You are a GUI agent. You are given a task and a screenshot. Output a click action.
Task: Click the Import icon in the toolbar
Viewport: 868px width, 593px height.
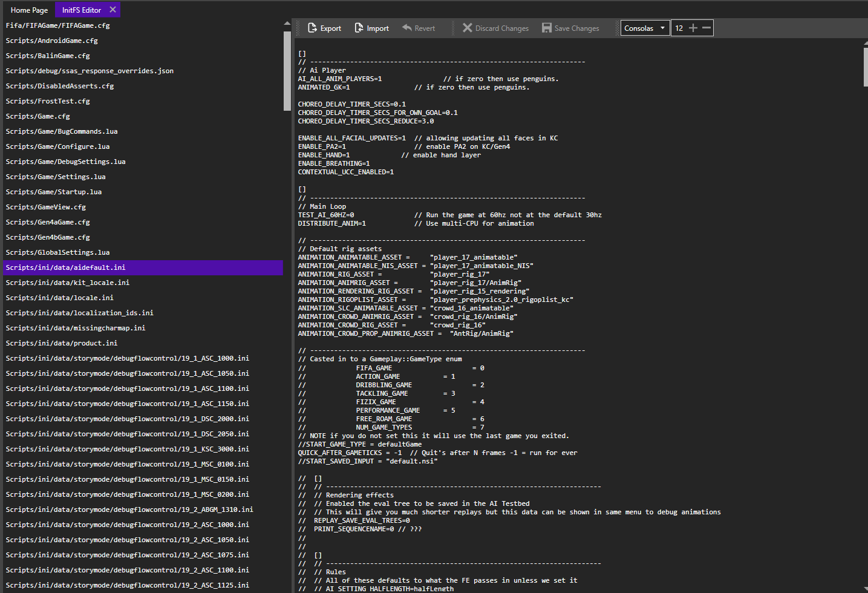tap(359, 27)
